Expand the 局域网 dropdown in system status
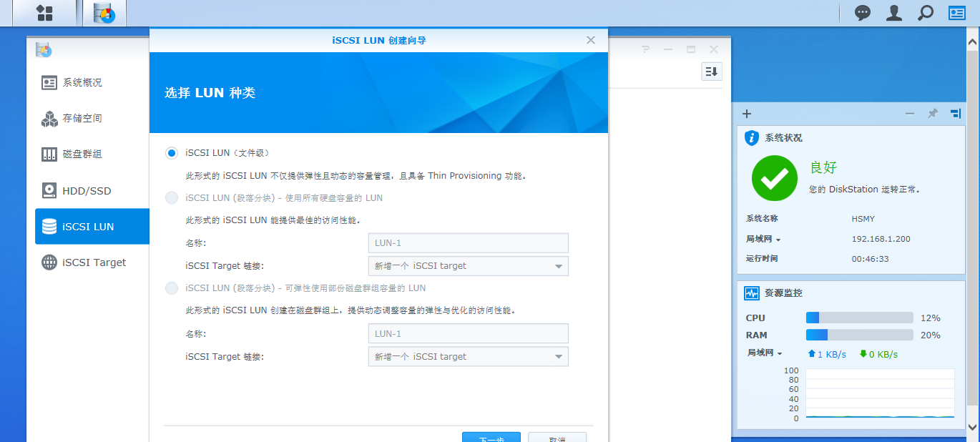Viewport: 980px width, 442px height. pyautogui.click(x=764, y=239)
